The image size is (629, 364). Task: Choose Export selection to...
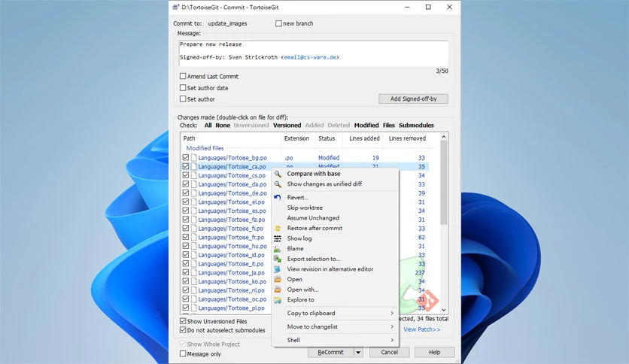click(336, 259)
